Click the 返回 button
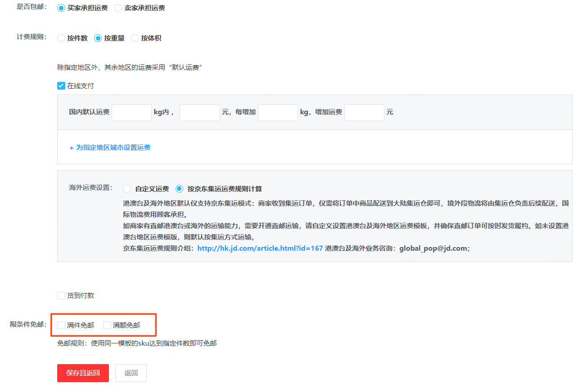Image resolution: width=574 pixels, height=392 pixels. tap(131, 373)
